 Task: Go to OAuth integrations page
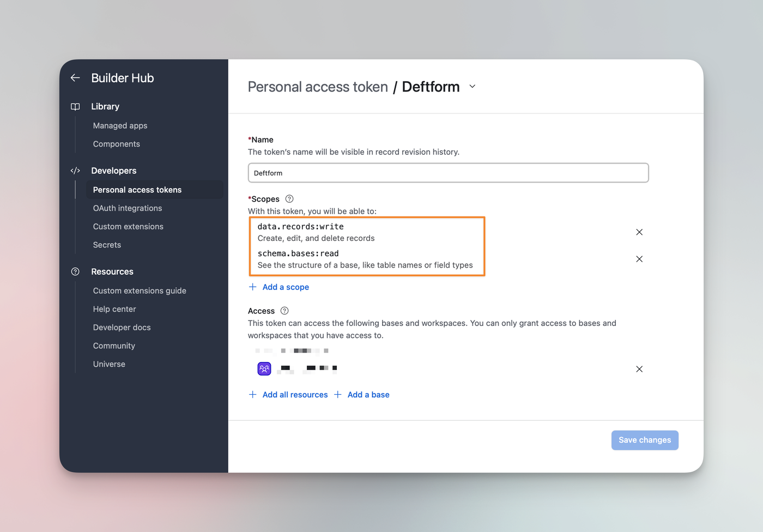(128, 208)
